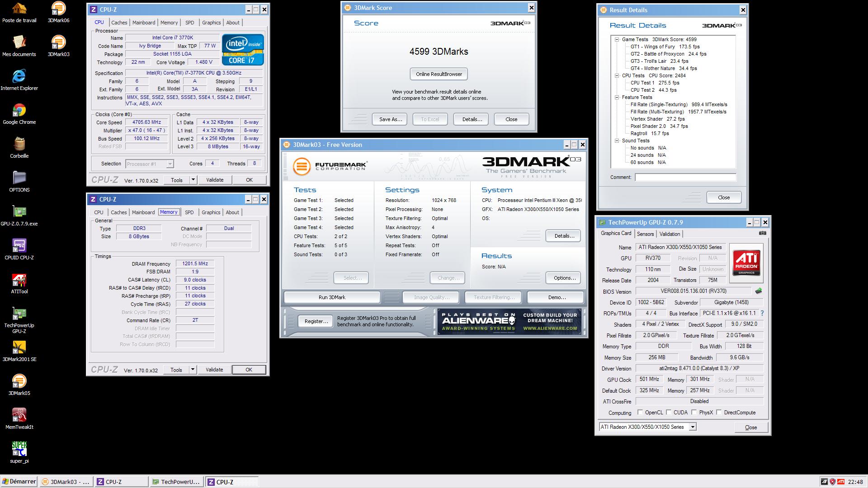868x488 pixels.
Task: Switch to Validation tab in GPU-Z
Action: 670,234
